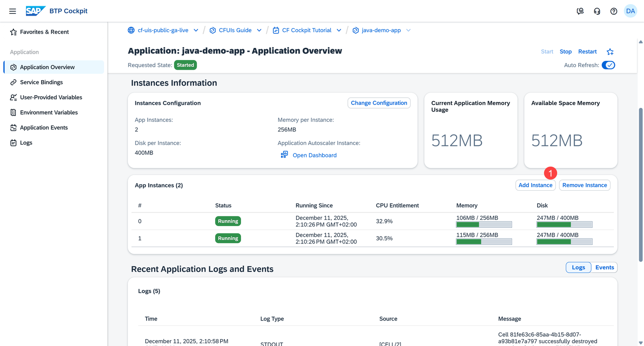Screen dimensions: 644x346
Task: Open Favorites & Recent in sidebar
Action: coord(54,32)
